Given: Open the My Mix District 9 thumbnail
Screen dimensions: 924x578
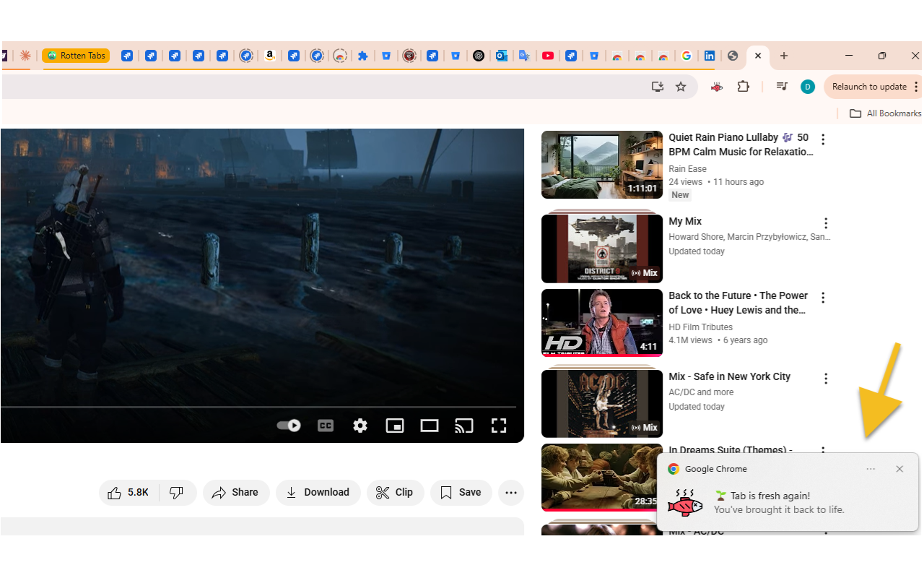Looking at the screenshot, I should pos(602,249).
